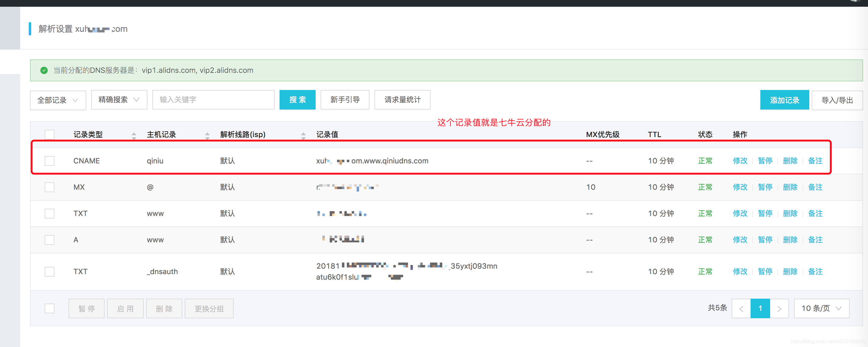Click 修改 link for CNAME record
Screen dimensions: 868x347
click(740, 161)
